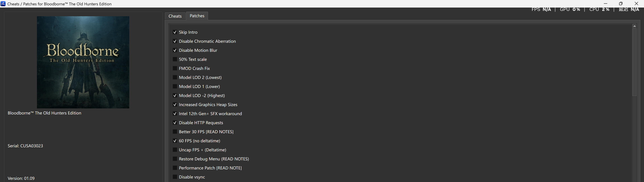Uncheck Skip Intro patch
Viewport: 644px width, 182px height.
pos(175,32)
